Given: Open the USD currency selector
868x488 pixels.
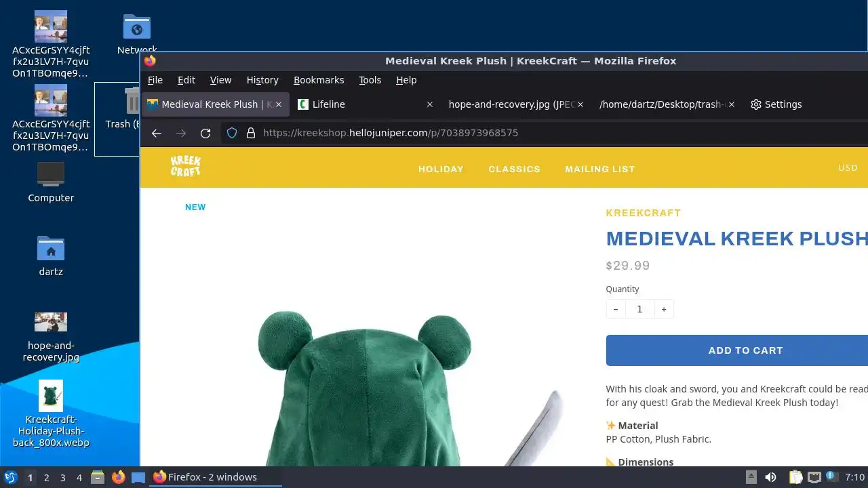Looking at the screenshot, I should click(x=848, y=168).
